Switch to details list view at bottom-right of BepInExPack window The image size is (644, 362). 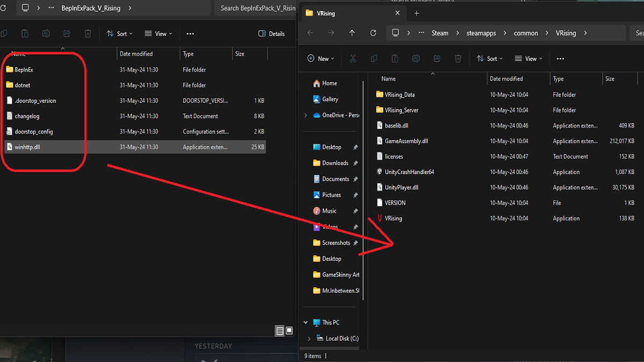tap(280, 331)
